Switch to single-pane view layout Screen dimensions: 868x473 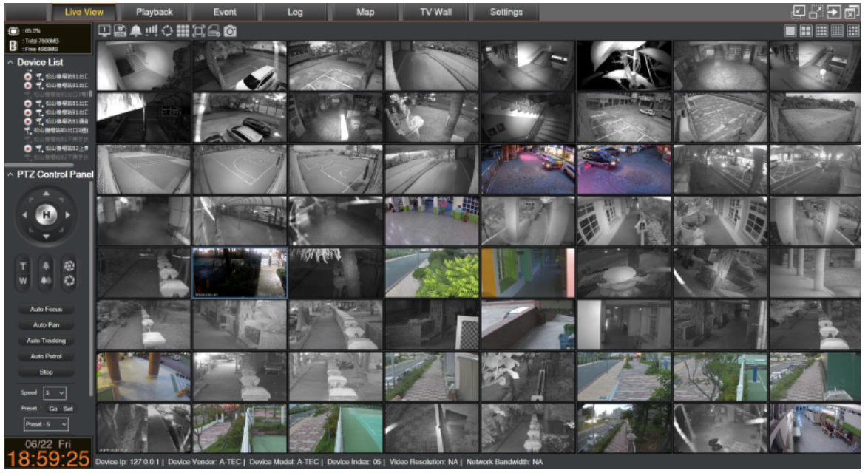click(790, 31)
